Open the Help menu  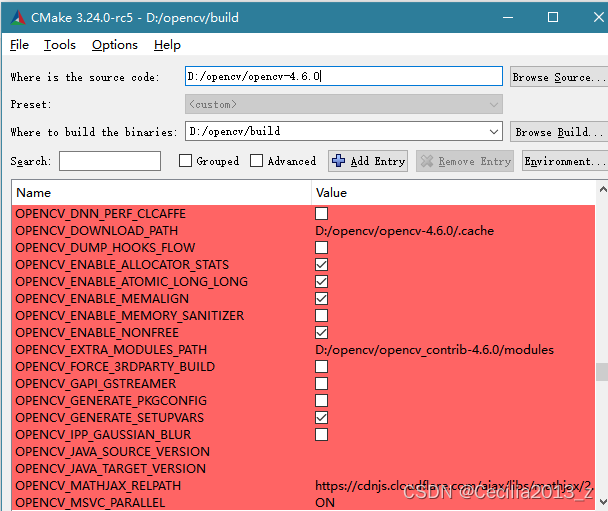167,45
